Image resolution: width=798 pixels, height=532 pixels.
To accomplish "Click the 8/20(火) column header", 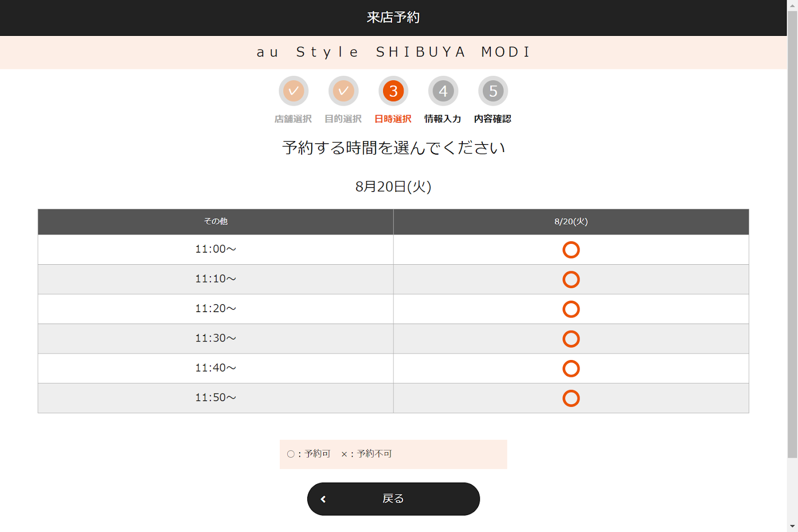I will (x=571, y=222).
